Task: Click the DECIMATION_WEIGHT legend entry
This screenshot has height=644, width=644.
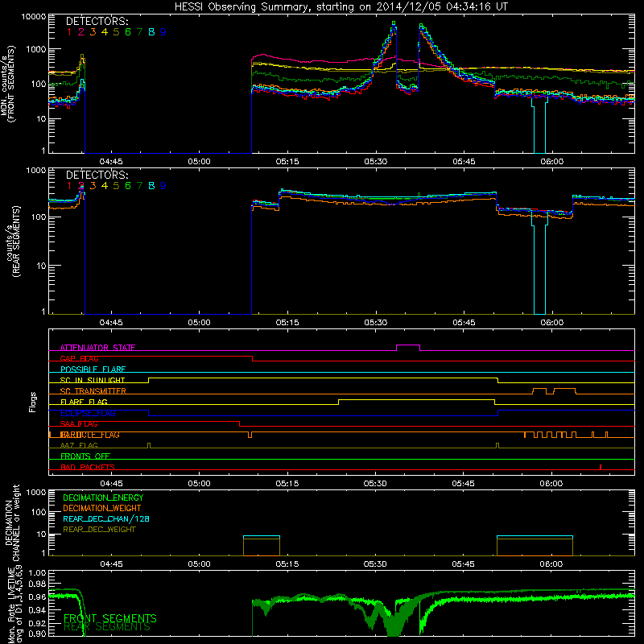Action: [102, 508]
